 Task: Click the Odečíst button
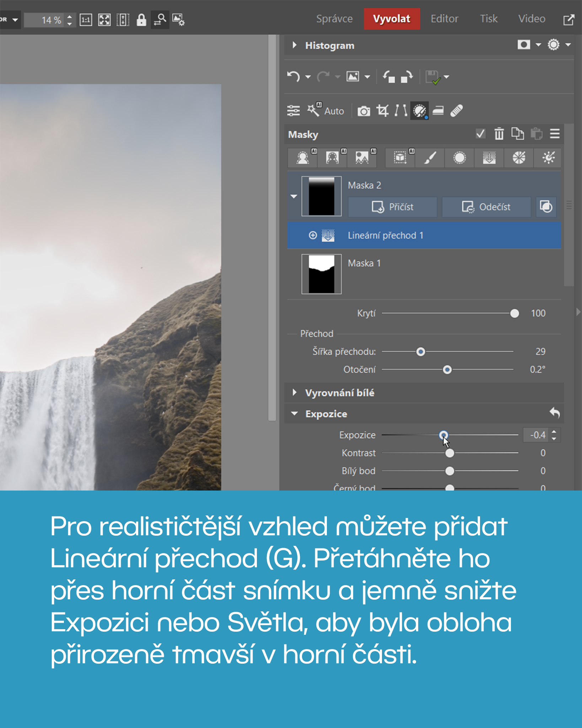[x=486, y=207]
